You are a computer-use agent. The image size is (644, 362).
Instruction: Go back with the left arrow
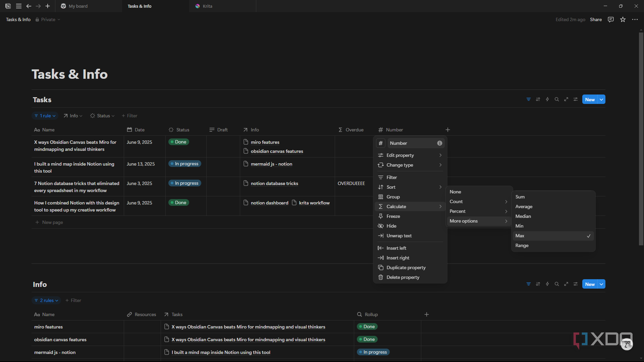(x=29, y=6)
